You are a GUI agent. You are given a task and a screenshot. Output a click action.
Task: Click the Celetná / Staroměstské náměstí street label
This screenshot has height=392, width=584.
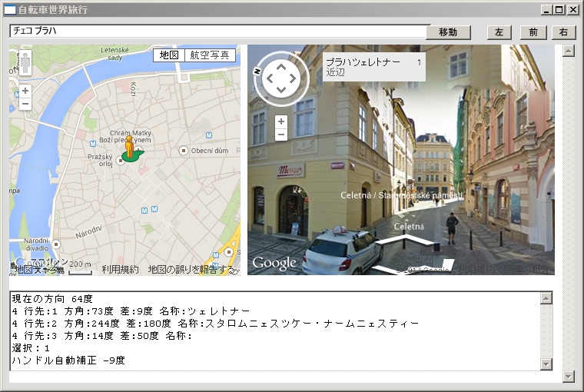click(401, 195)
